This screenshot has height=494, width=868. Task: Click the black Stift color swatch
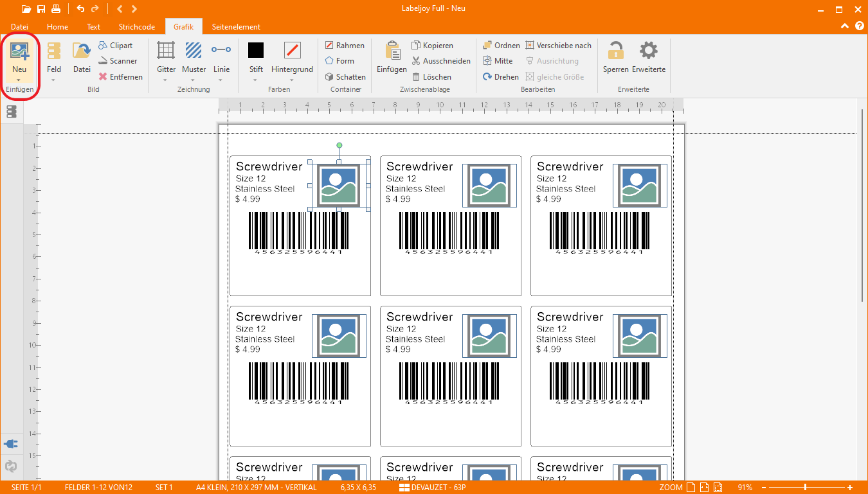click(x=256, y=50)
